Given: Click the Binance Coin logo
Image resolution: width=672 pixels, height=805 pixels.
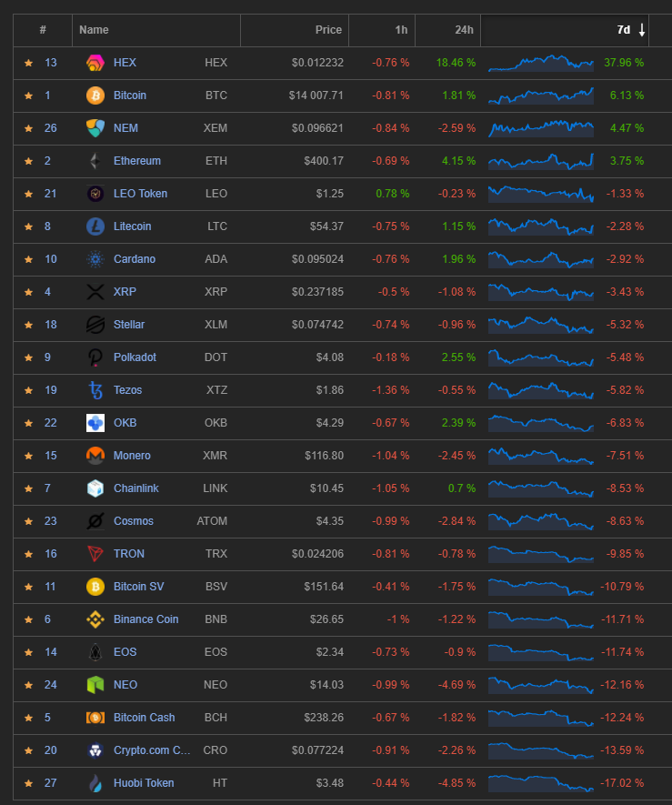Looking at the screenshot, I should point(95,619).
